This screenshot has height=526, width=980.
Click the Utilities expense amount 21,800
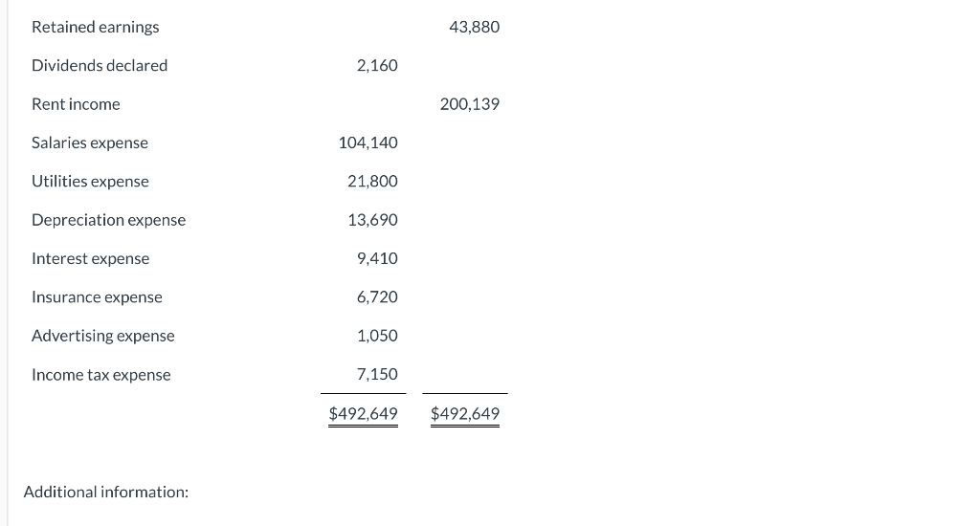coord(372,181)
